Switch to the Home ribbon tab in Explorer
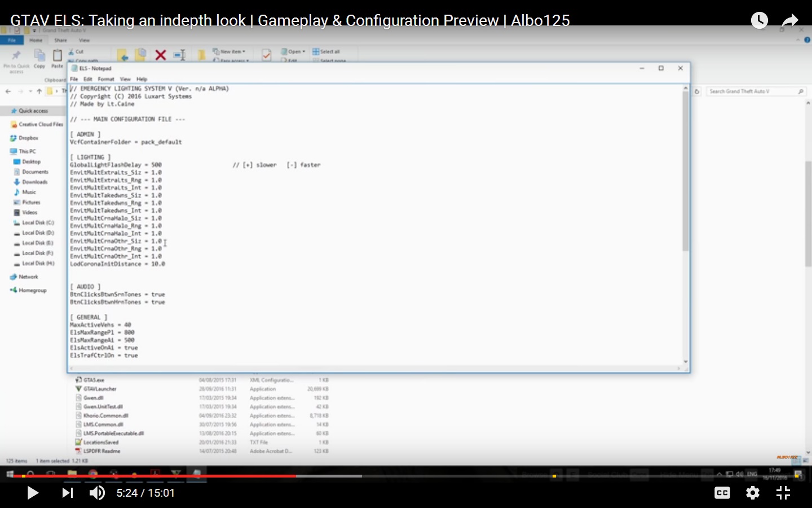This screenshot has width=812, height=508. (x=36, y=41)
